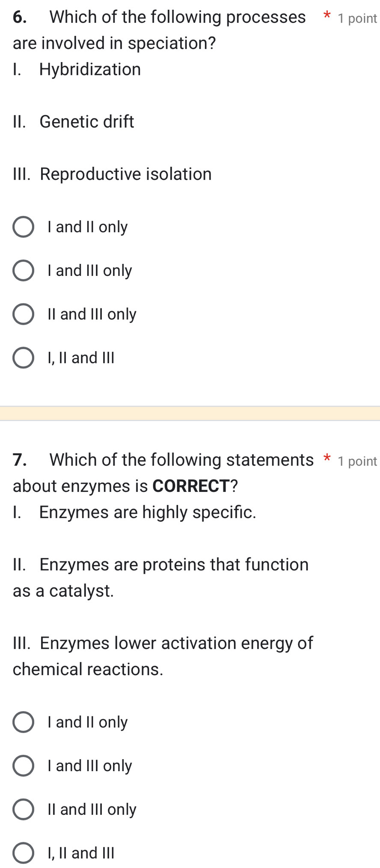Select "I and III only" for question 7
The image size is (380, 868).
(24, 766)
